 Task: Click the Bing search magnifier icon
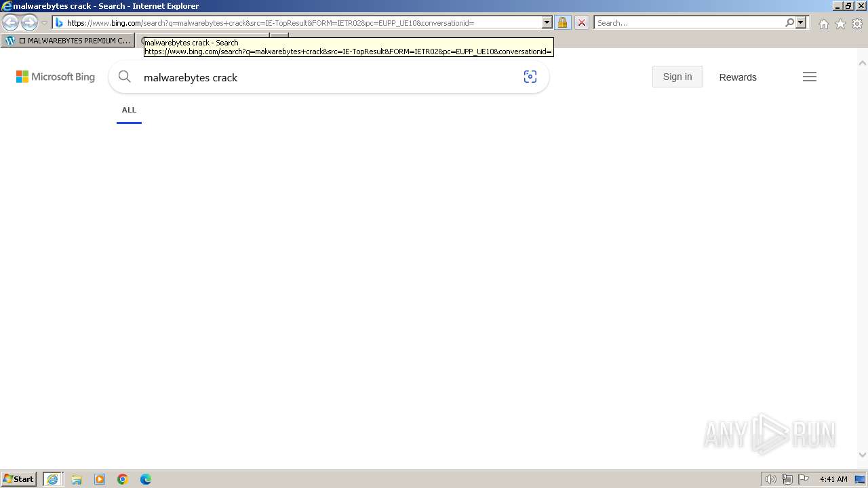[125, 77]
